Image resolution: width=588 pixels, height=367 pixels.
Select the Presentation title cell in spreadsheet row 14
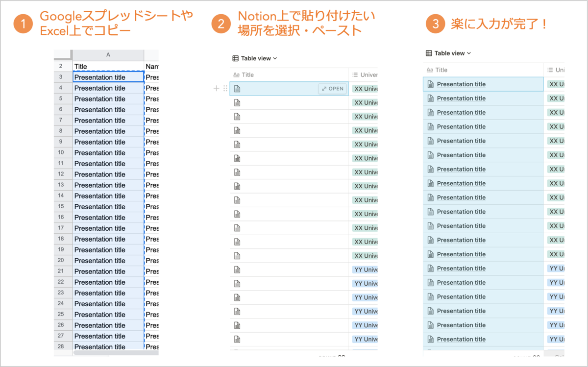tap(108, 196)
